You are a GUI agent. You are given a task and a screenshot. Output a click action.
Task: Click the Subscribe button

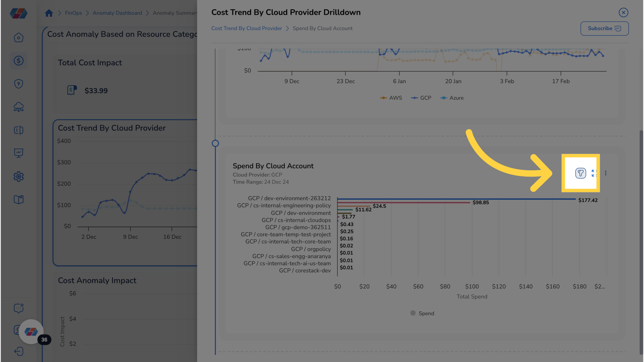pos(604,28)
